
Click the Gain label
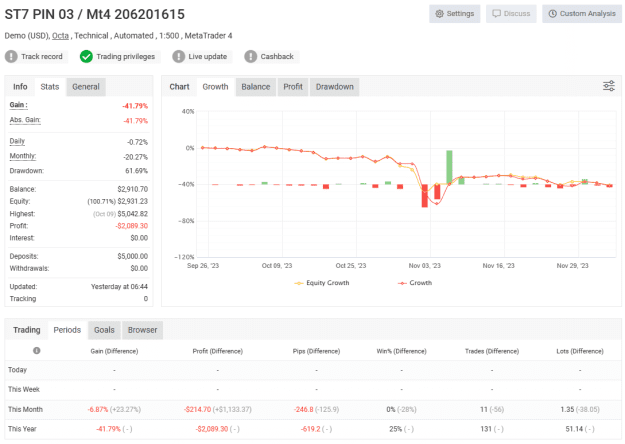click(x=18, y=105)
